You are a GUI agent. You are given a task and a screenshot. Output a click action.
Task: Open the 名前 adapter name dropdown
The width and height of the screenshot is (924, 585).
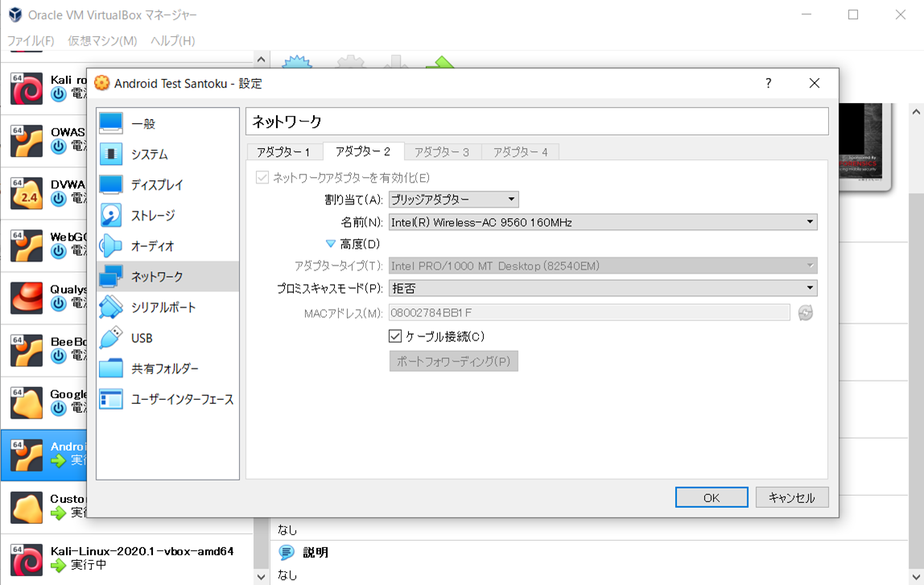point(603,222)
